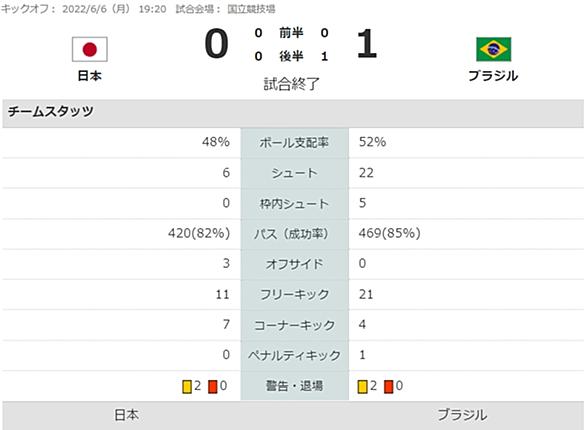Click the ボール支配率 stat label

[x=294, y=142]
